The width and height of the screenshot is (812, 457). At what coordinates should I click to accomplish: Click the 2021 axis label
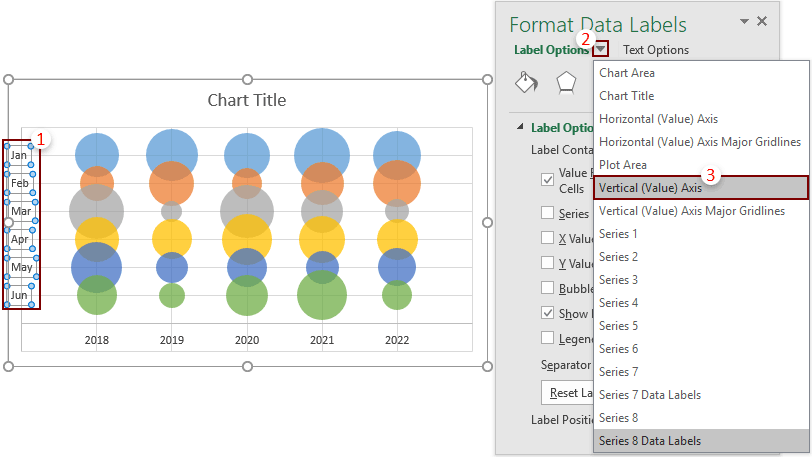click(322, 340)
